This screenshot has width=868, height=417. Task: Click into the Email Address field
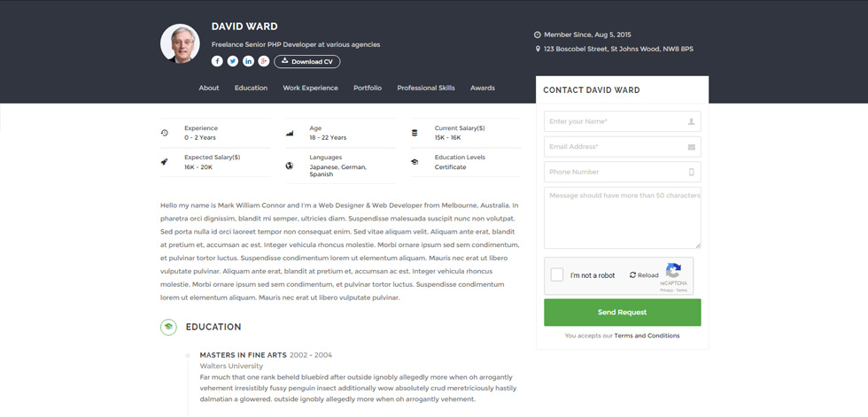point(622,147)
